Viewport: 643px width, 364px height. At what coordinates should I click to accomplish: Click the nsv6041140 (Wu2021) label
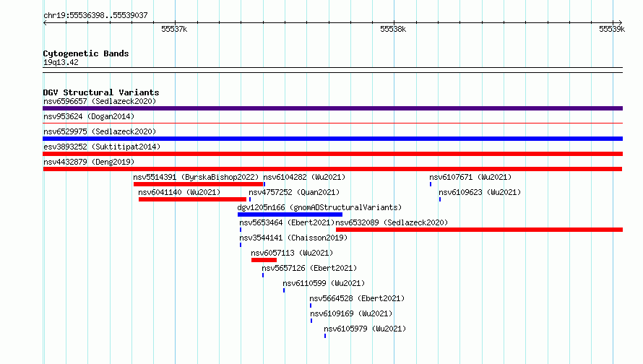[179, 192]
